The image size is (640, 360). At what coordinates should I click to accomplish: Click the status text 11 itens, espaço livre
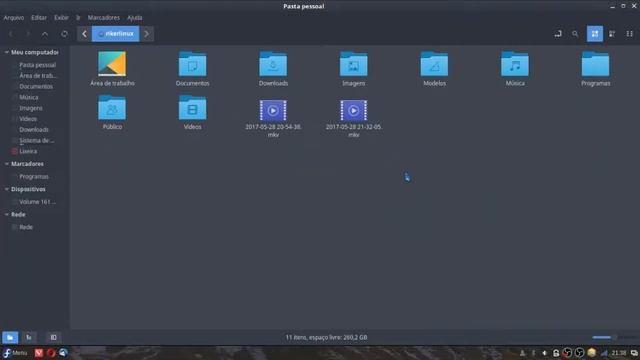coord(326,338)
